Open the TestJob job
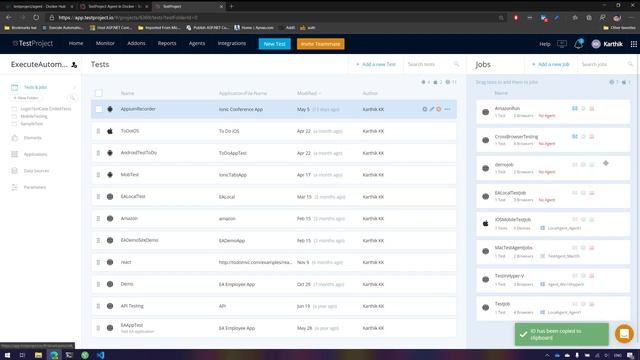The width and height of the screenshot is (640, 360). [502, 304]
